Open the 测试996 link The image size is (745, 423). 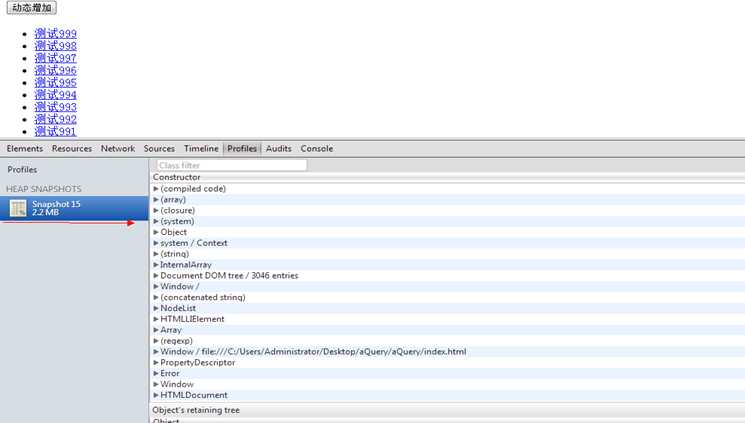56,70
